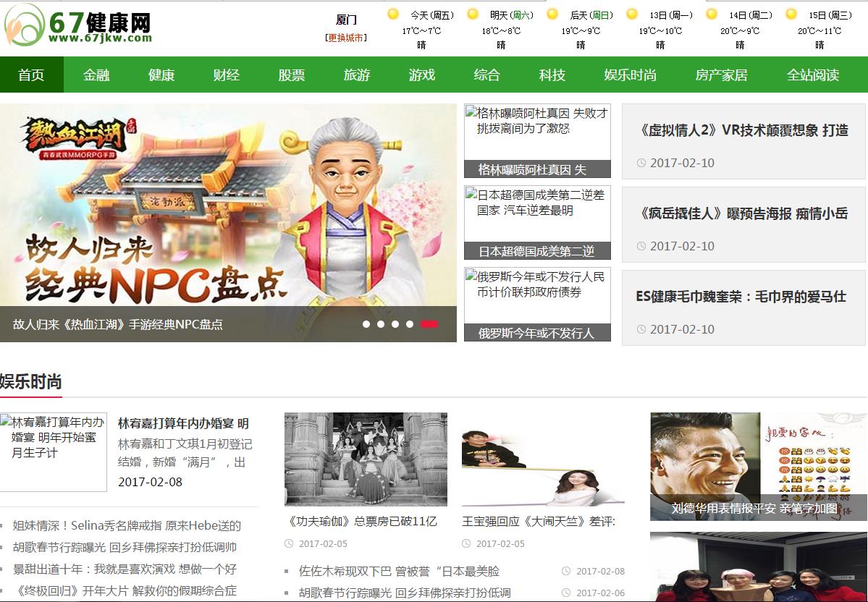Select the second carousel slide dot
This screenshot has height=602, width=868.
click(x=381, y=324)
